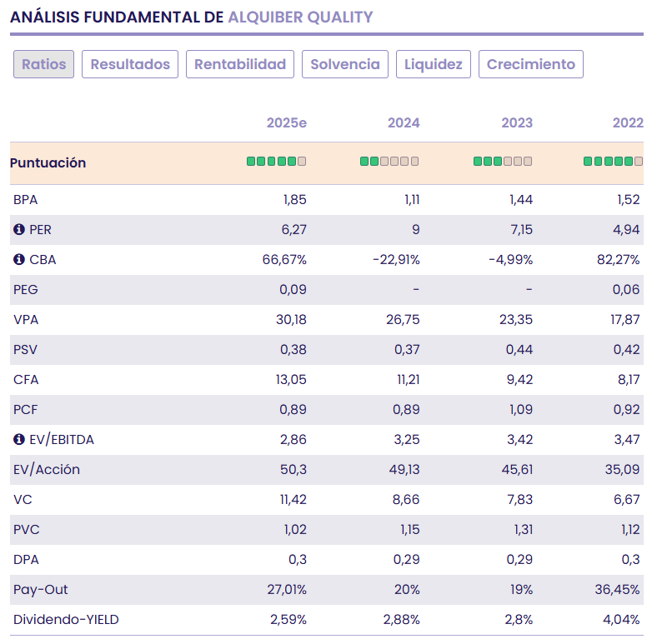Image resolution: width=652 pixels, height=644 pixels.
Task: Click the info icon beside EV/EBITDA
Action: 19,440
